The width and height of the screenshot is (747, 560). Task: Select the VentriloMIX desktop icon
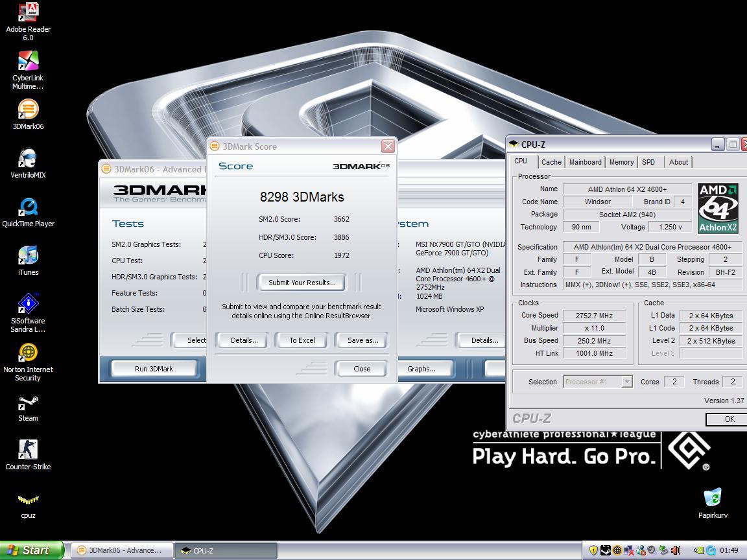28,158
